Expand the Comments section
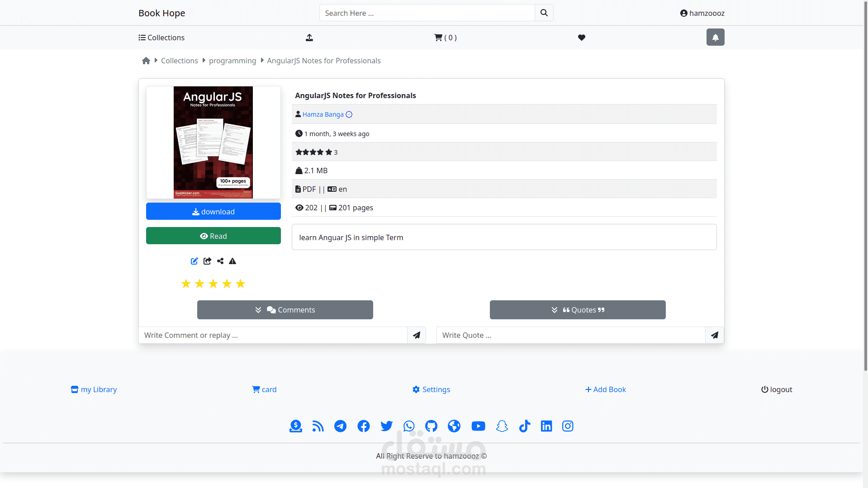868x488 pixels. click(285, 310)
